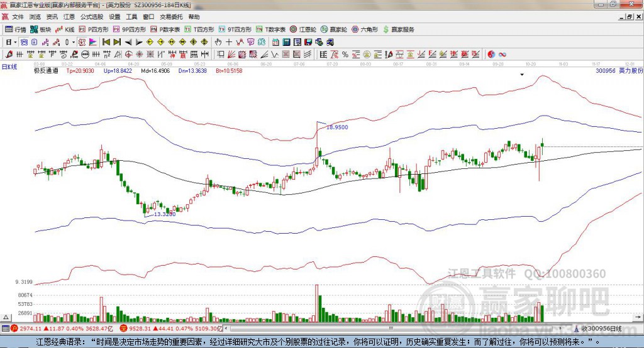Open the 江恩轮 Gann wheel
The height and width of the screenshot is (348, 644).
[x=303, y=30]
